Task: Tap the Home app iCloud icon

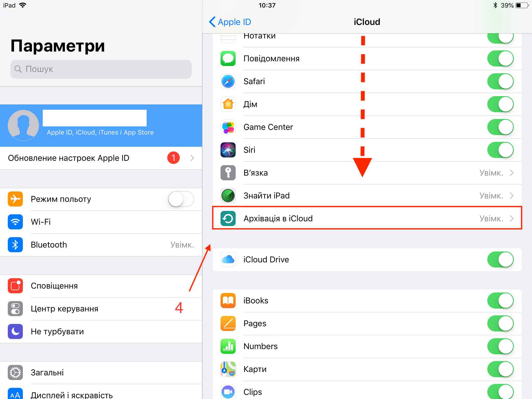Action: (x=228, y=104)
